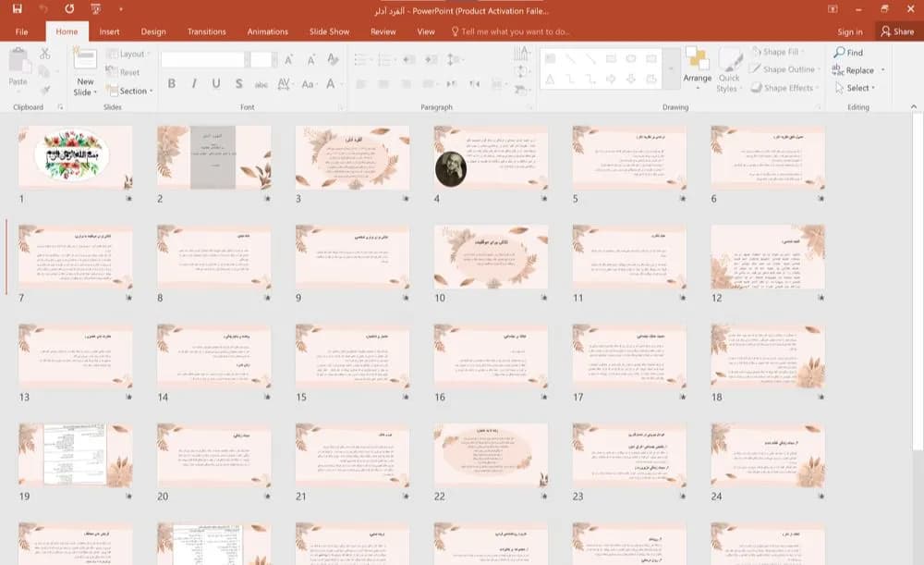Click the Repeat icon in the quick access toolbar
Screen dimensions: 924x565
[x=69, y=9]
